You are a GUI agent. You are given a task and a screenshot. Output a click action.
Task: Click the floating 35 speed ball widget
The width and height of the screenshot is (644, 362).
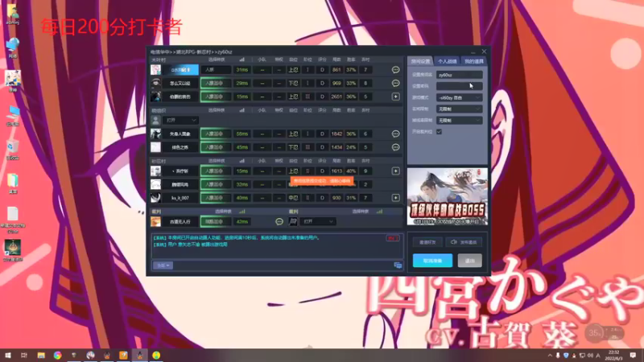pos(595,333)
